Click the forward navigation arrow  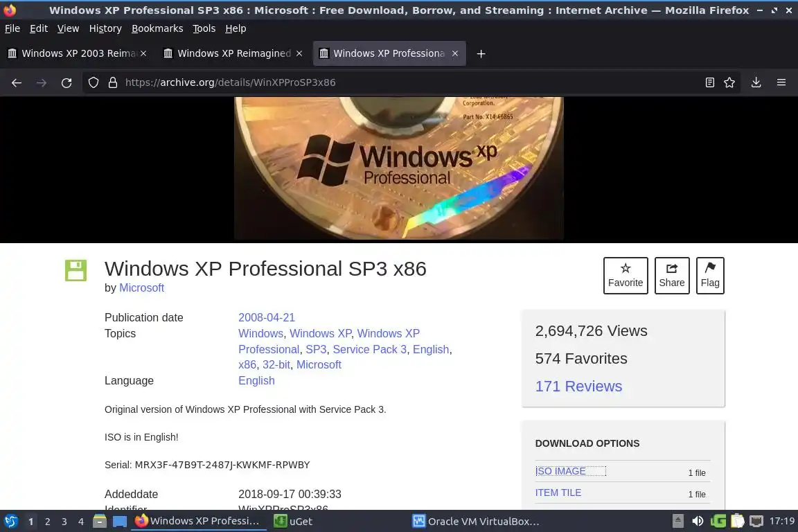pos(42,82)
